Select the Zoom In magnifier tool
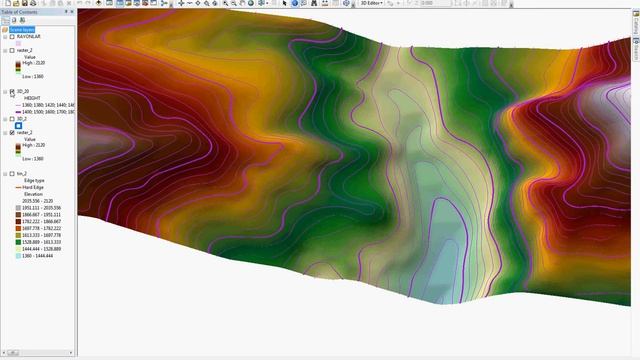This screenshot has width=640, height=360. point(225,3)
